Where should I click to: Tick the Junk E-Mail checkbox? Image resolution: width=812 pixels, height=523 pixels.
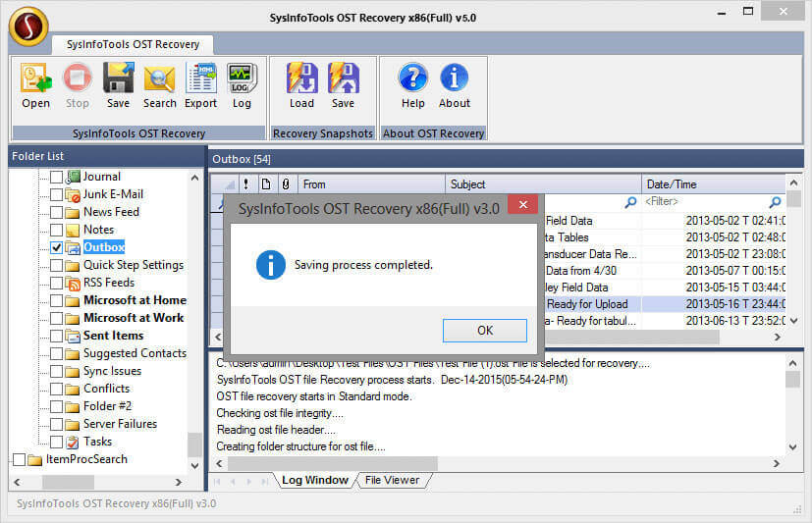pyautogui.click(x=57, y=194)
